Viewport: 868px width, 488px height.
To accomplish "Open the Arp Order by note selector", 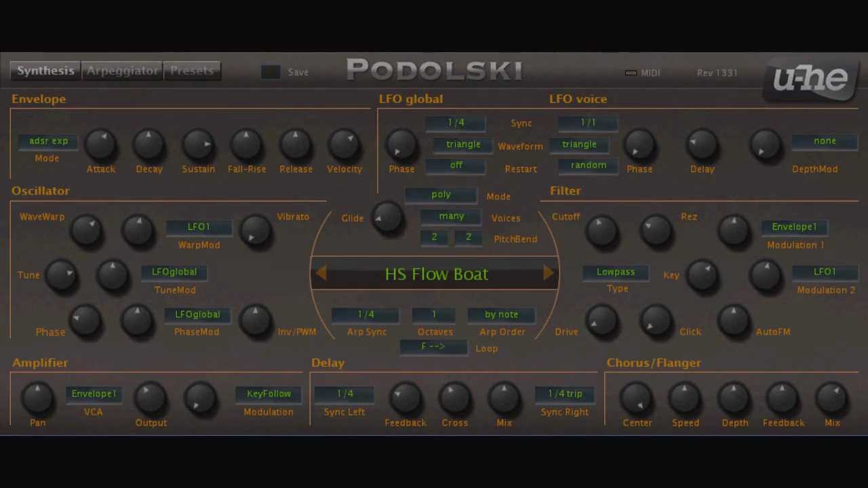I will tap(501, 315).
